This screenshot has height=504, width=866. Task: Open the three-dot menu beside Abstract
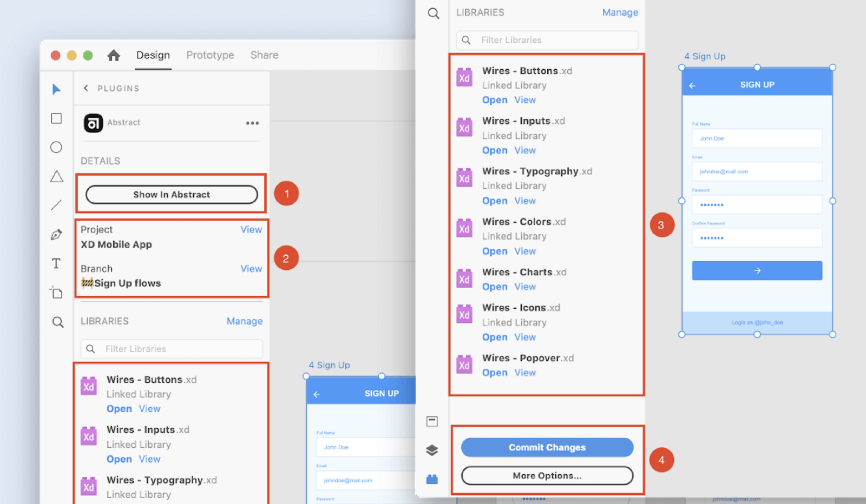pos(252,123)
